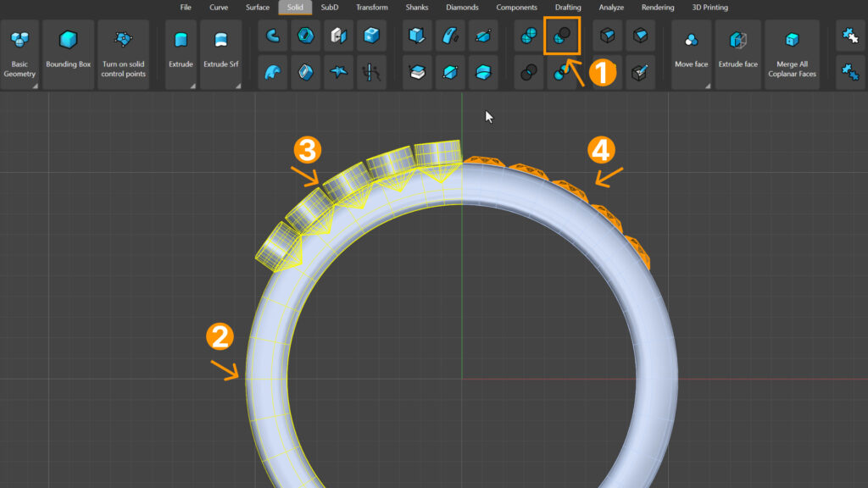Pick the lowest orange gem on the ring
This screenshot has width=868, height=488.
pyautogui.click(x=639, y=252)
